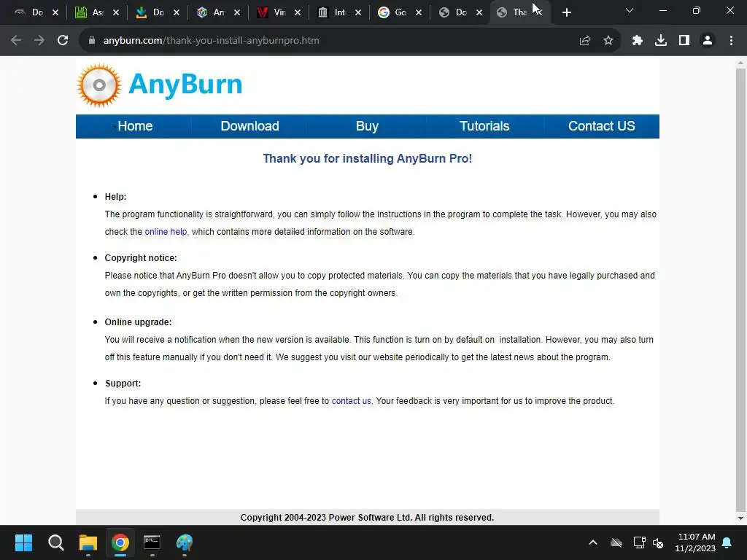View site info via the lock icon
This screenshot has width=747, height=560.
92,41
